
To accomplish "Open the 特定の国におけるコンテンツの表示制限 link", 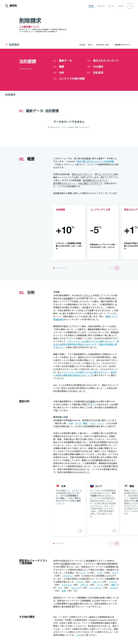I will pos(95,162).
